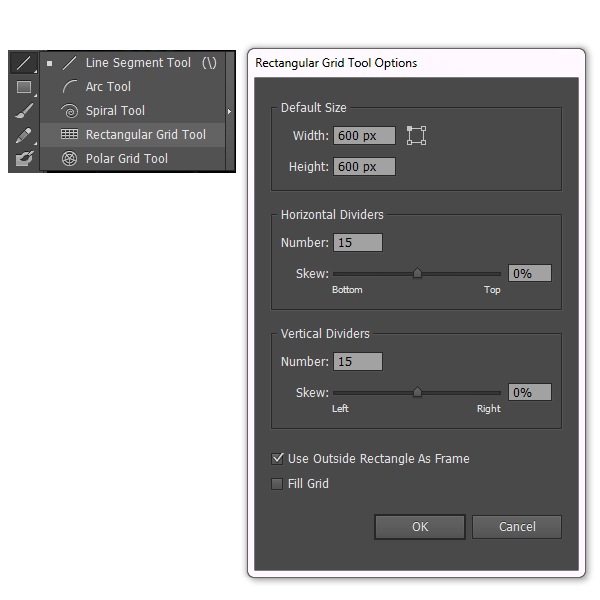
Task: Enable the Fill Grid checkbox
Action: tap(277, 484)
